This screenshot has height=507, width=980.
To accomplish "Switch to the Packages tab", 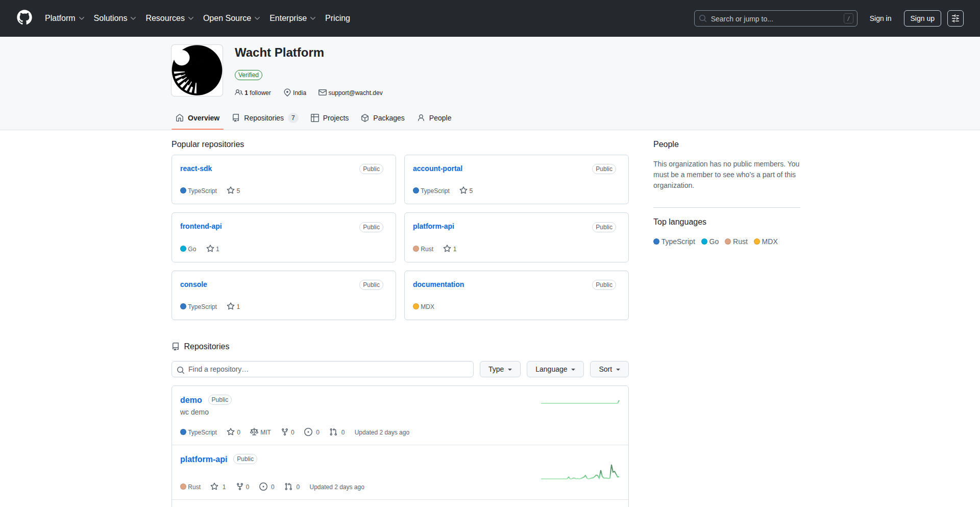I will (383, 118).
